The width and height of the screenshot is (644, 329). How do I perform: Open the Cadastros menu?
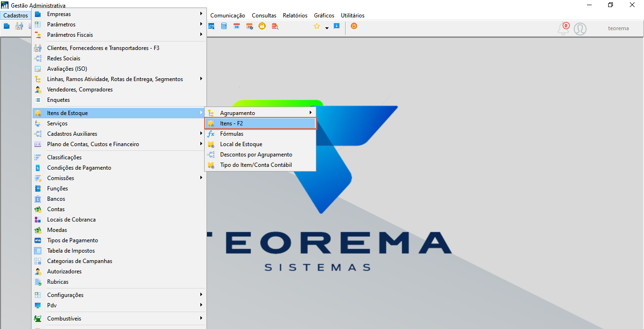pyautogui.click(x=16, y=16)
